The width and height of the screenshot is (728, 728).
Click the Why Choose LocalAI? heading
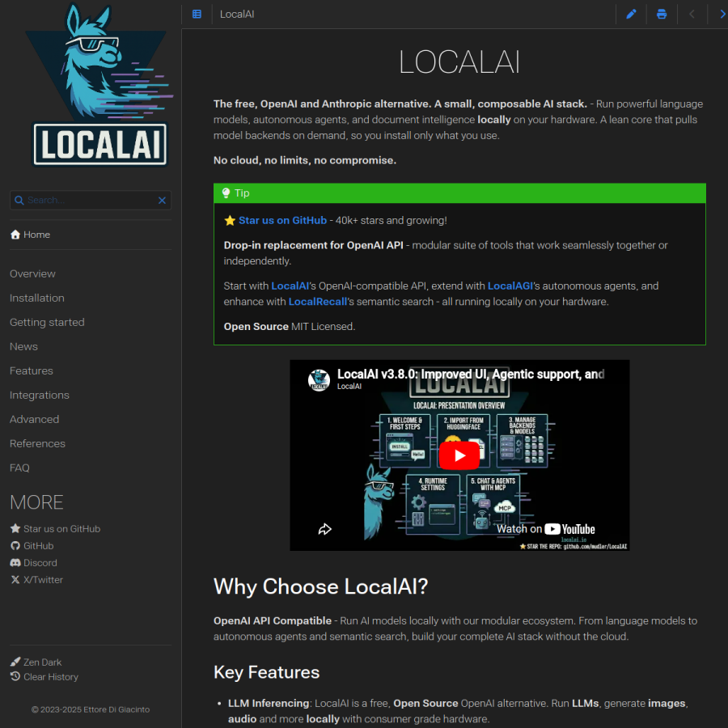pyautogui.click(x=320, y=586)
